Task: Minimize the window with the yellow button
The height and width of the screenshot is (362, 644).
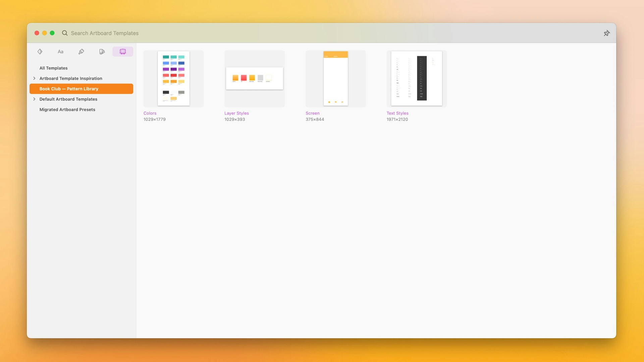Action: coord(44,33)
